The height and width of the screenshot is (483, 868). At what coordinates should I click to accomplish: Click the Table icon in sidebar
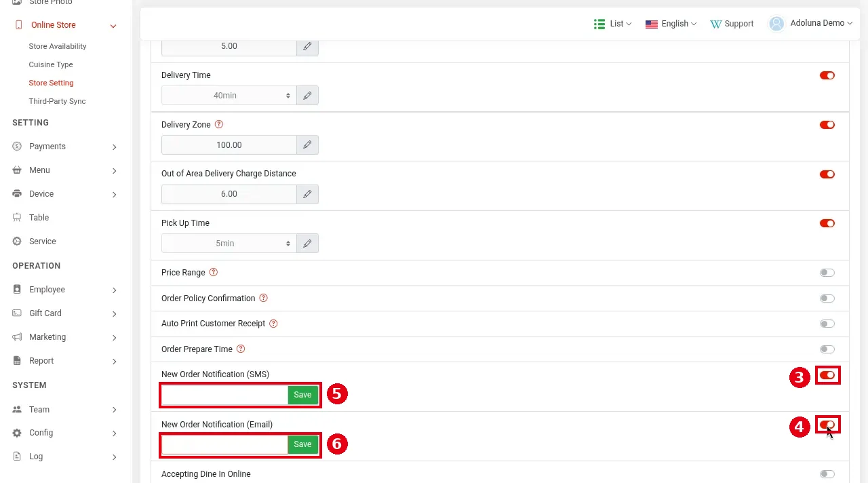pos(17,218)
